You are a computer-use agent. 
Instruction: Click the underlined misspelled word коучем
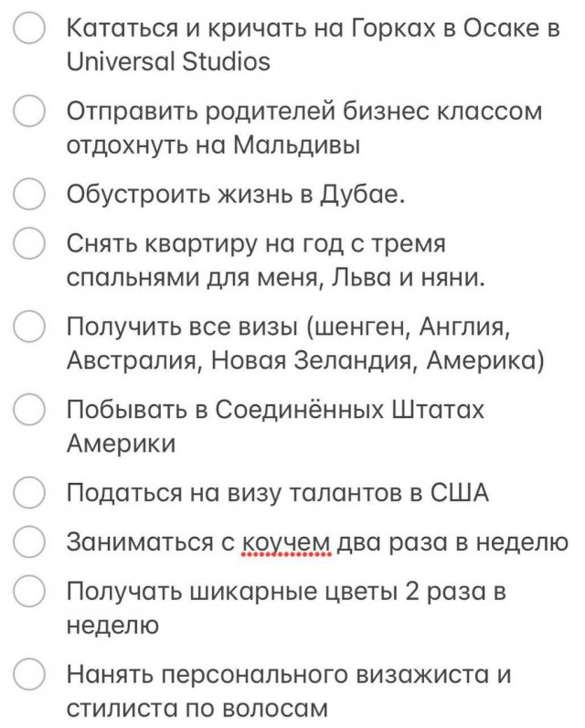click(286, 542)
